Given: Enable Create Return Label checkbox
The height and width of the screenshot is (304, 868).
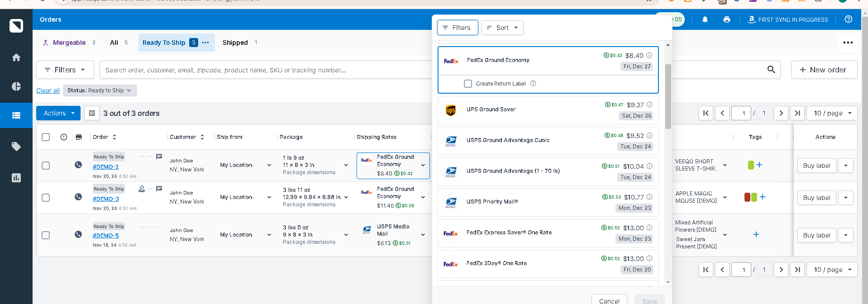Looking at the screenshot, I should pos(468,84).
